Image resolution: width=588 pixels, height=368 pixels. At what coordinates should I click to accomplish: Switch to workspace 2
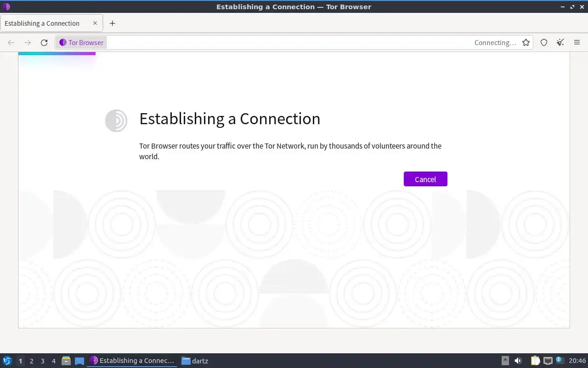click(x=31, y=361)
